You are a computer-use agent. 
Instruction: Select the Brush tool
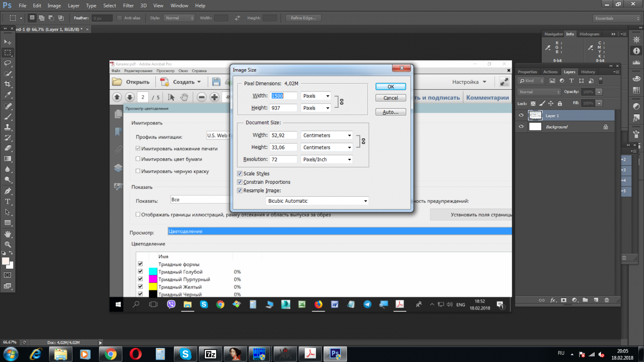click(x=8, y=117)
